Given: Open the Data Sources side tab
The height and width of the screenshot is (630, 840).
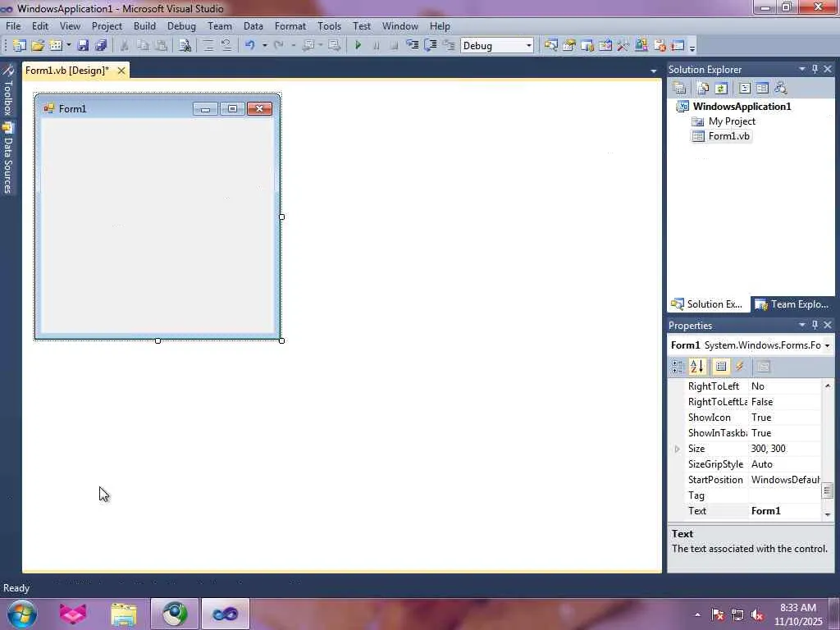Looking at the screenshot, I should 7,158.
